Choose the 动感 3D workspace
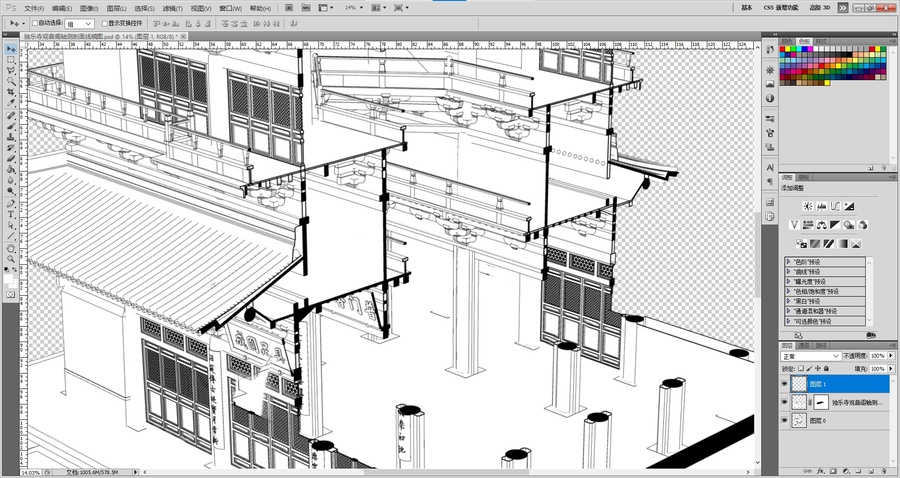900x478 pixels. 820,8
